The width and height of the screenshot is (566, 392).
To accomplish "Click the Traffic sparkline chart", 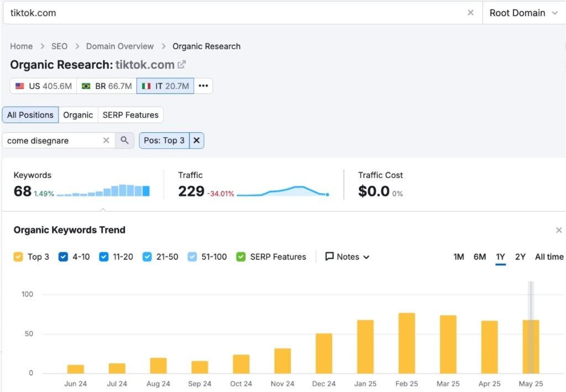I will coord(283,191).
